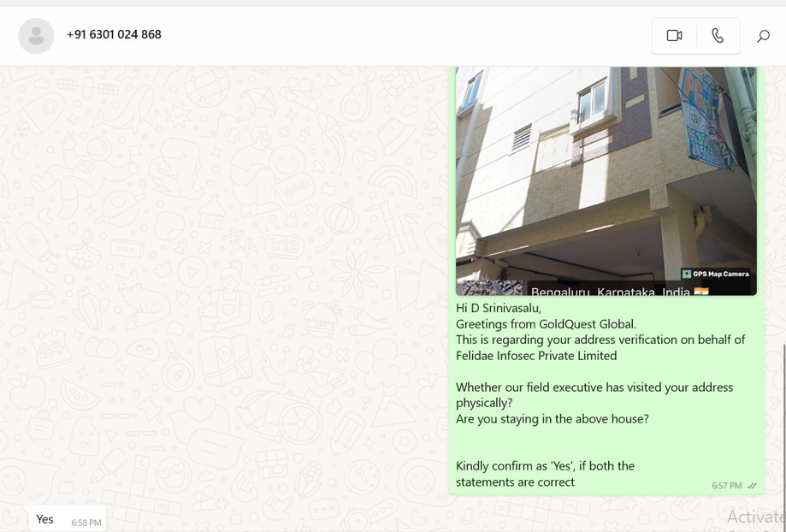The width and height of the screenshot is (786, 532).
Task: Click the 6:57 PM timestamp on sent message
Action: (726, 485)
